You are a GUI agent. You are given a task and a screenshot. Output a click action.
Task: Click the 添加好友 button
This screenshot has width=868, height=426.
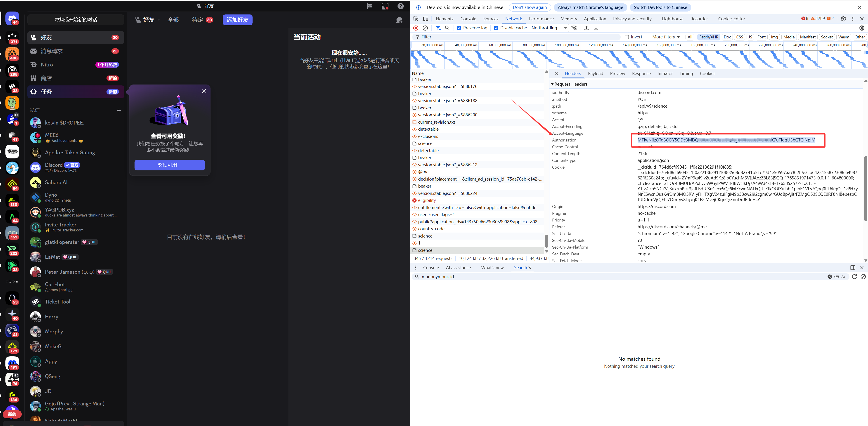237,20
